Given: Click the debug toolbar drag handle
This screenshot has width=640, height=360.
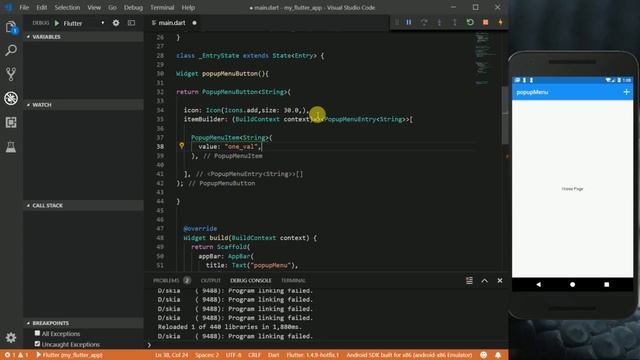Looking at the screenshot, I should [396, 22].
